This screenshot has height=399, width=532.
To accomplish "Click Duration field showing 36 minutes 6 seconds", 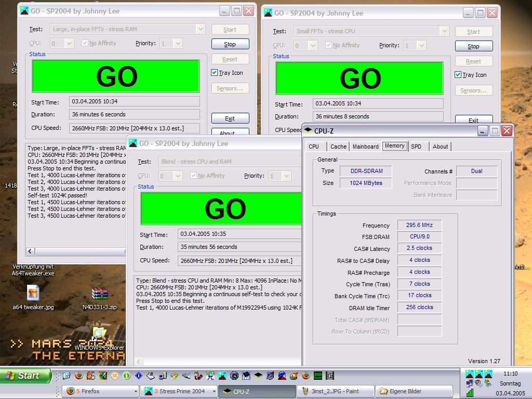I will coord(135,114).
